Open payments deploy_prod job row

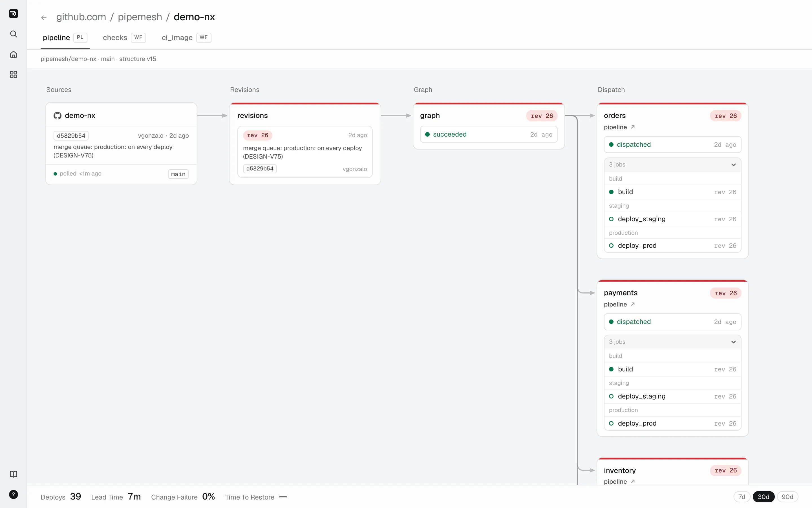(672, 423)
